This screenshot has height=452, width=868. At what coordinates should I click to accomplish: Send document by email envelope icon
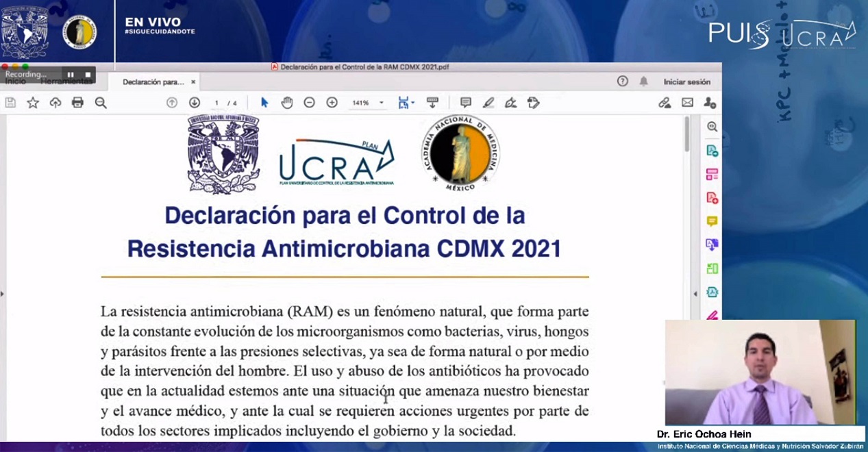click(687, 103)
